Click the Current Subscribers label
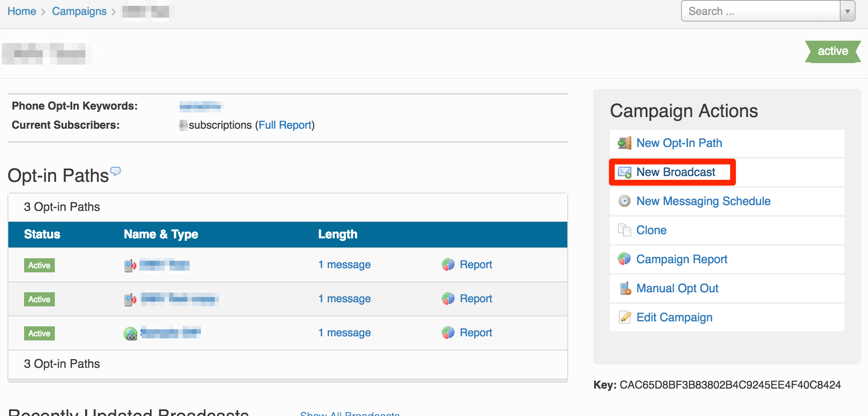This screenshot has height=416, width=868. point(66,125)
